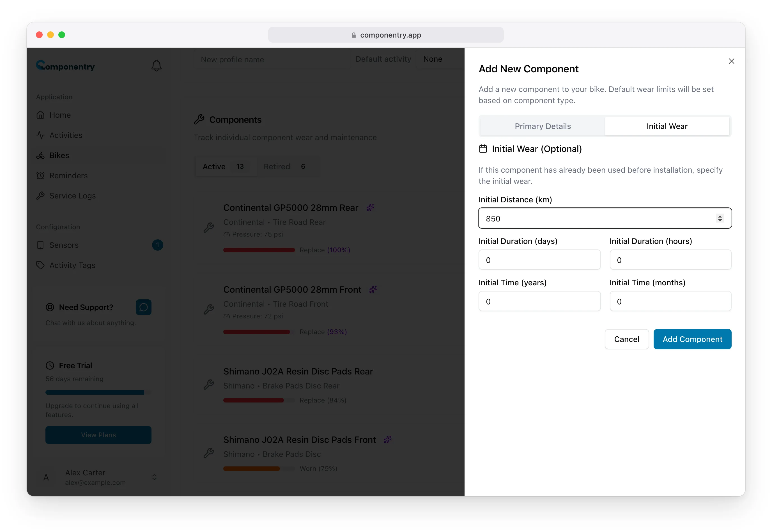Click the Sensors device icon
772x532 pixels.
point(40,245)
